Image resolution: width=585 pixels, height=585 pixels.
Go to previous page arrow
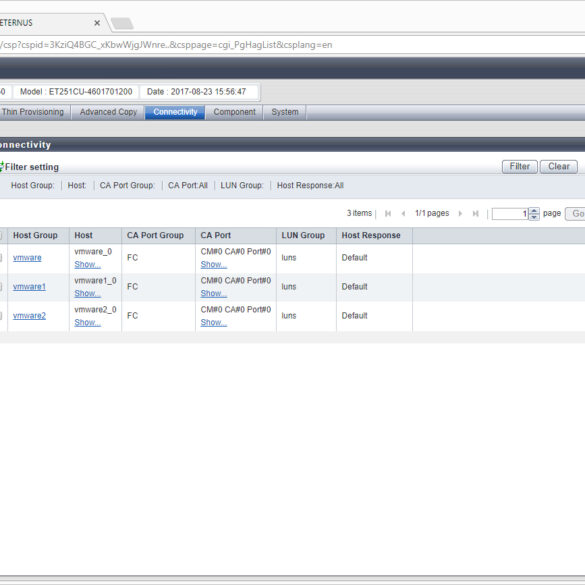[x=403, y=213]
